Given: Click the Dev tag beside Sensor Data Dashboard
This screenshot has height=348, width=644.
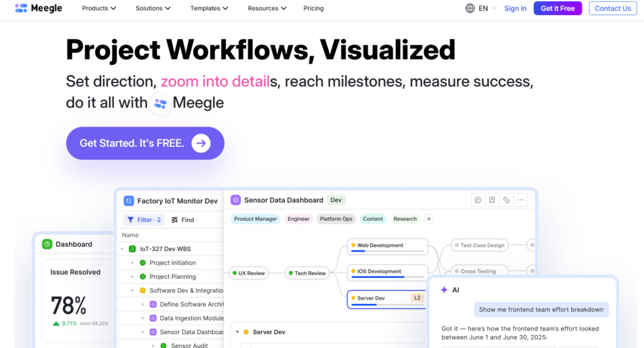Looking at the screenshot, I should coord(336,200).
